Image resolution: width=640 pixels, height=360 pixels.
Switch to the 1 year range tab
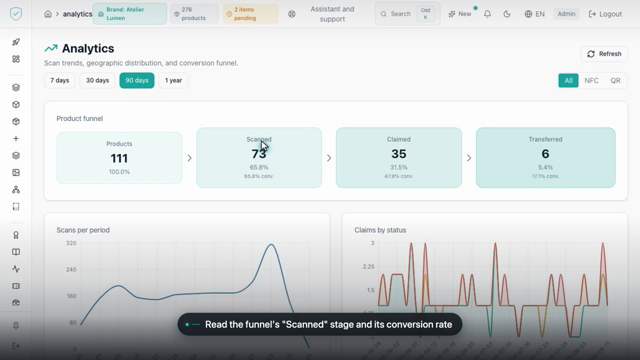[x=173, y=80]
